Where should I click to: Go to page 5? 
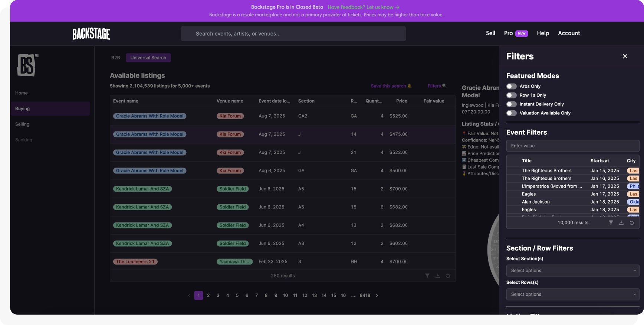pyautogui.click(x=237, y=295)
